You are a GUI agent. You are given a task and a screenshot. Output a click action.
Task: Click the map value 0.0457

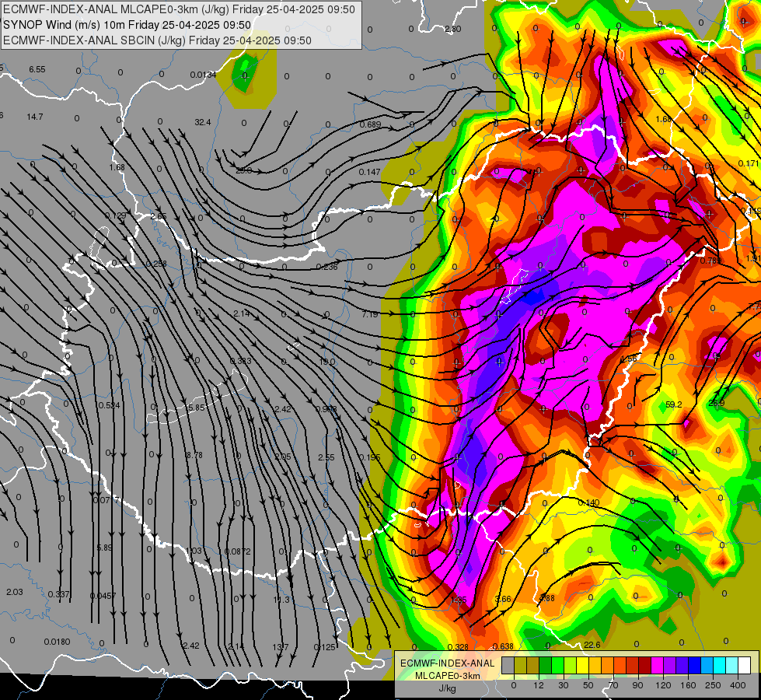pos(103,596)
